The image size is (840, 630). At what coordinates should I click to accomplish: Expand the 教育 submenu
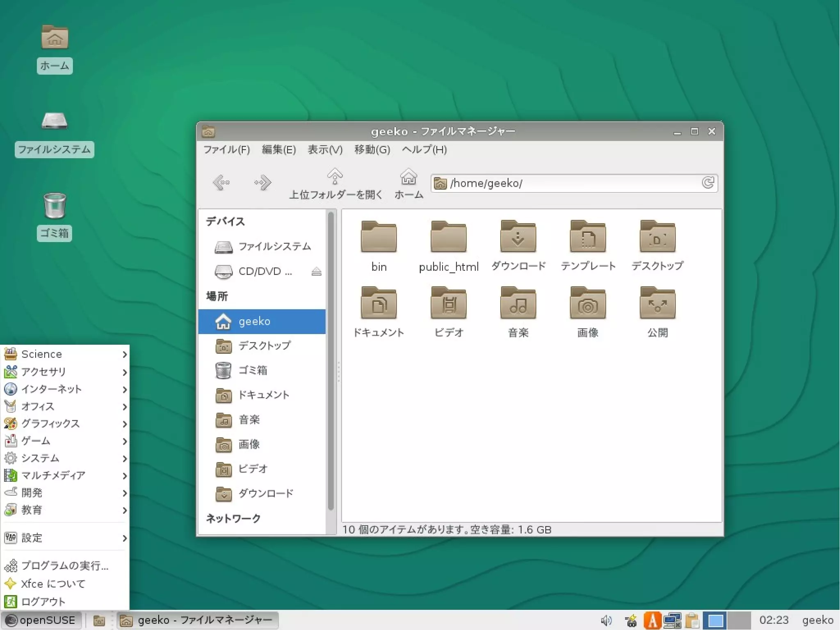65,510
